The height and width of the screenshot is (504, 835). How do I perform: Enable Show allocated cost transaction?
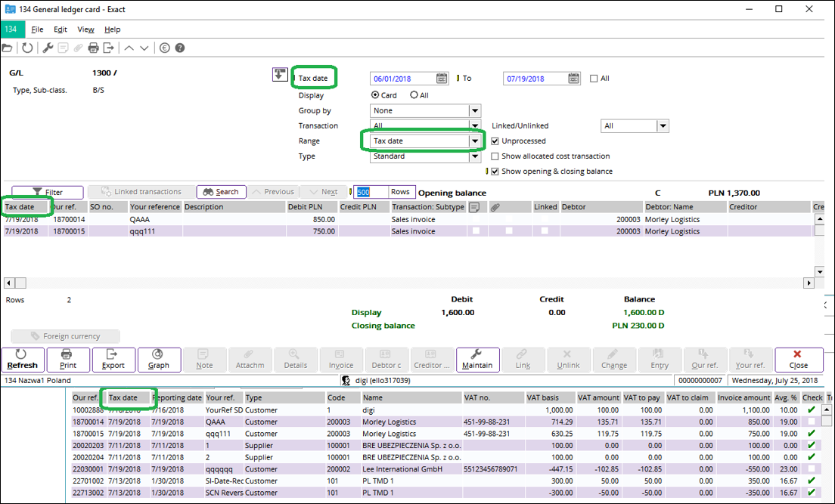[495, 156]
